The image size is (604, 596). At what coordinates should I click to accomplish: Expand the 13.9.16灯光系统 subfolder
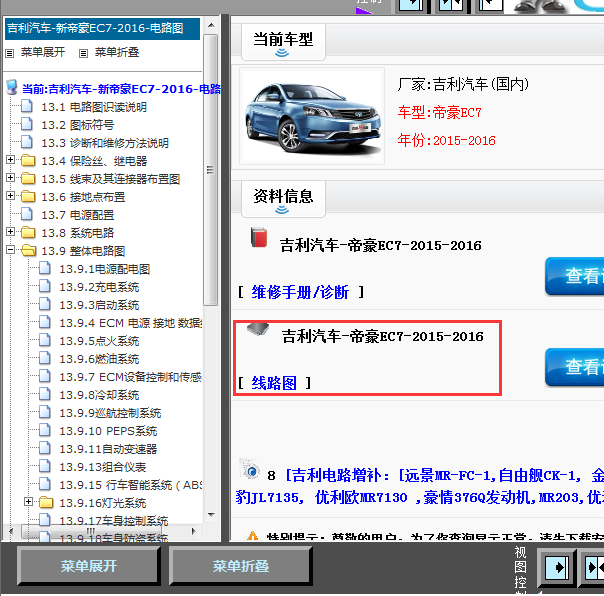coord(28,502)
